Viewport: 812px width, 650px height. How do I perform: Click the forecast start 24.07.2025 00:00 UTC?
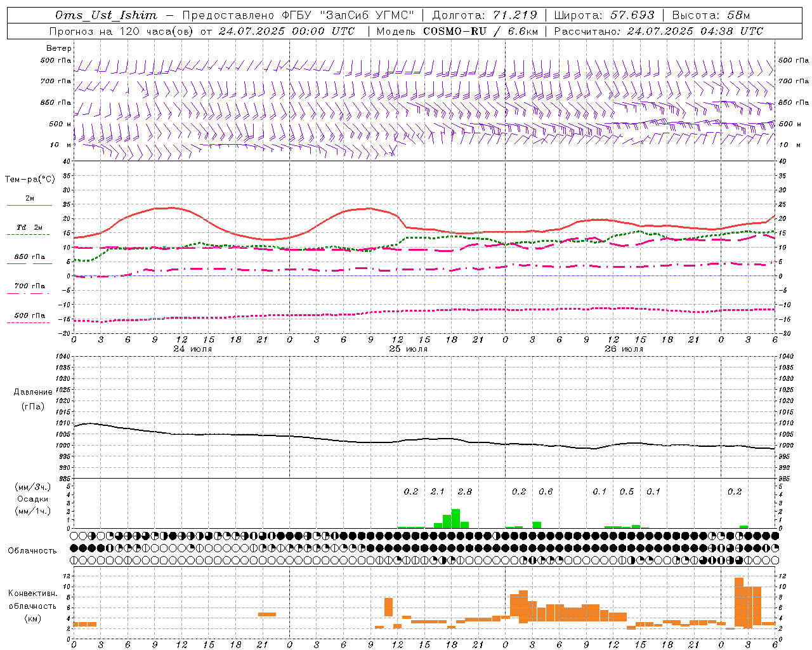pyautogui.click(x=287, y=31)
